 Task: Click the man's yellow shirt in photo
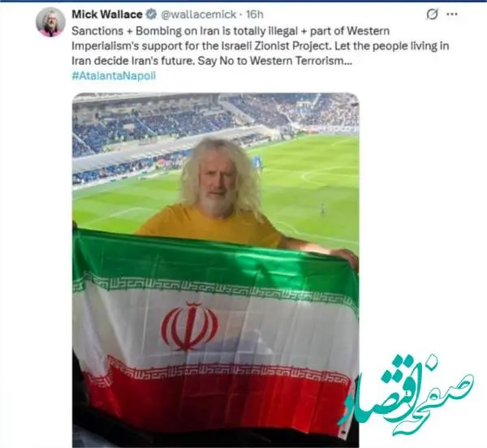click(x=208, y=225)
